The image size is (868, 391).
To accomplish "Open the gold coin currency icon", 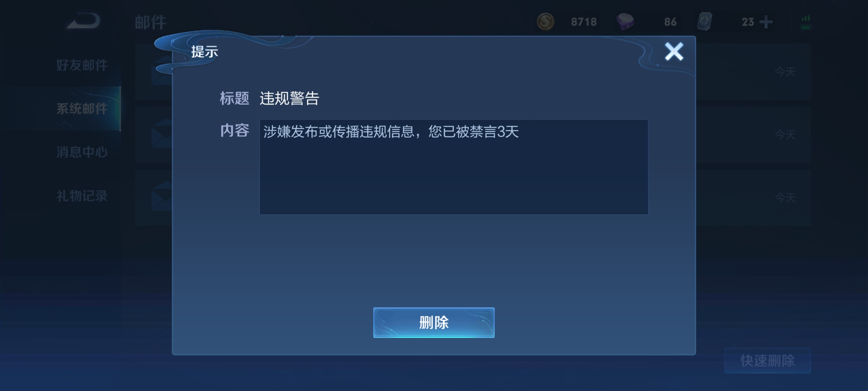I will click(545, 22).
